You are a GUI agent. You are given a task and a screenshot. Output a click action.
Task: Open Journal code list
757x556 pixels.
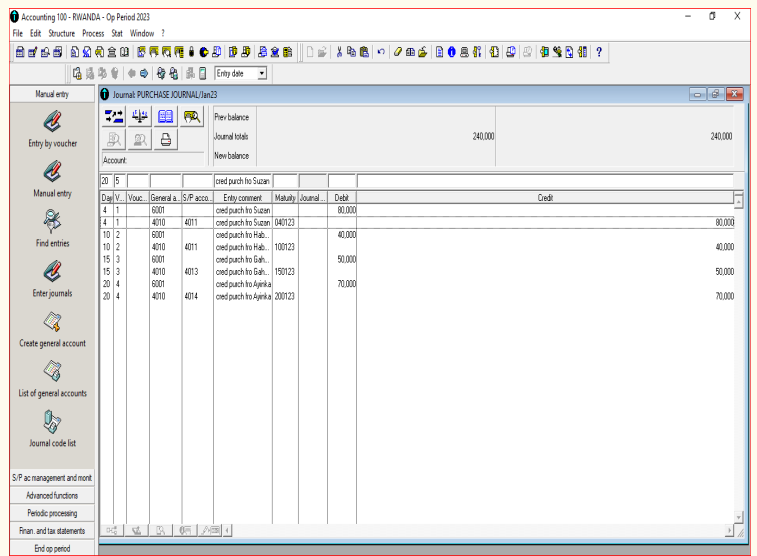click(52, 429)
